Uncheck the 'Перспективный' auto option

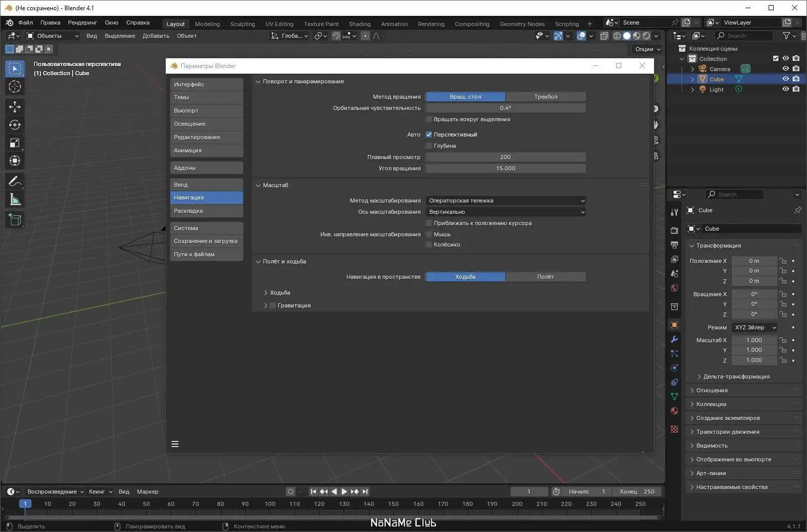click(429, 135)
